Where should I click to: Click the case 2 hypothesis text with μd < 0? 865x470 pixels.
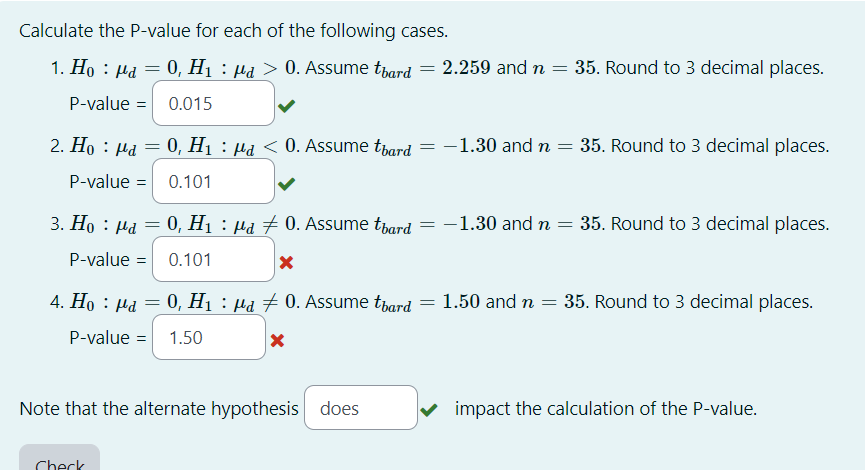449,146
